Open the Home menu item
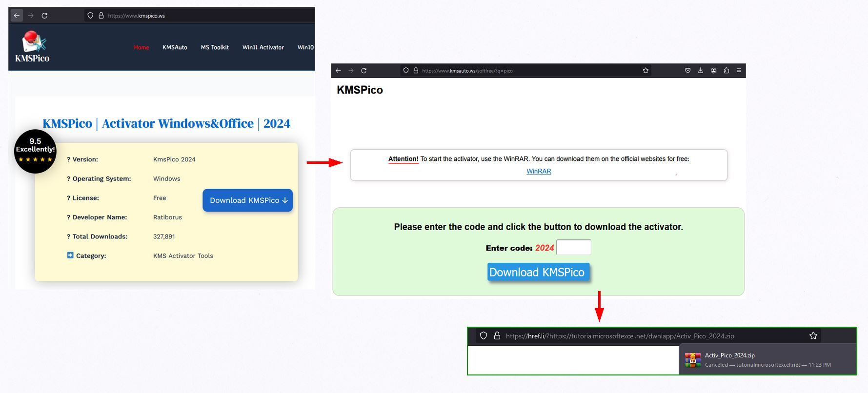 tap(141, 47)
